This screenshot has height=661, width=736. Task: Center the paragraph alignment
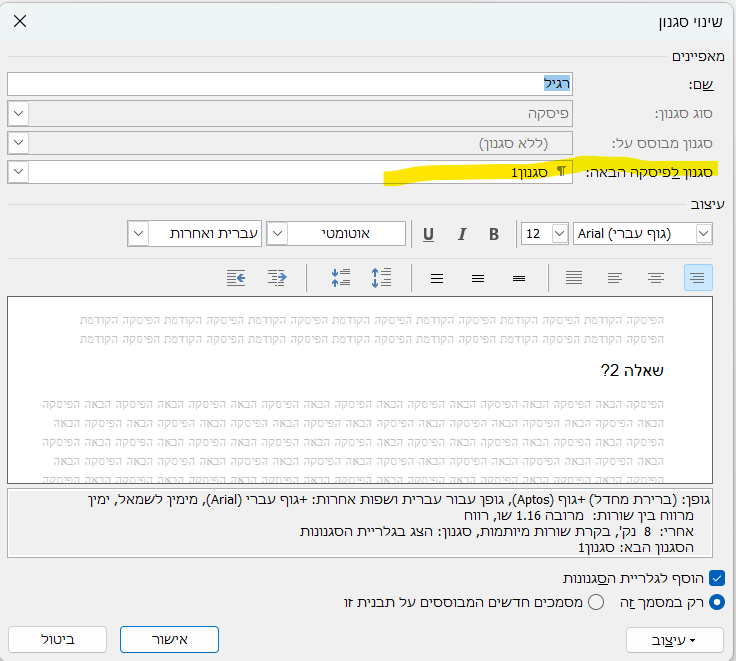656,278
